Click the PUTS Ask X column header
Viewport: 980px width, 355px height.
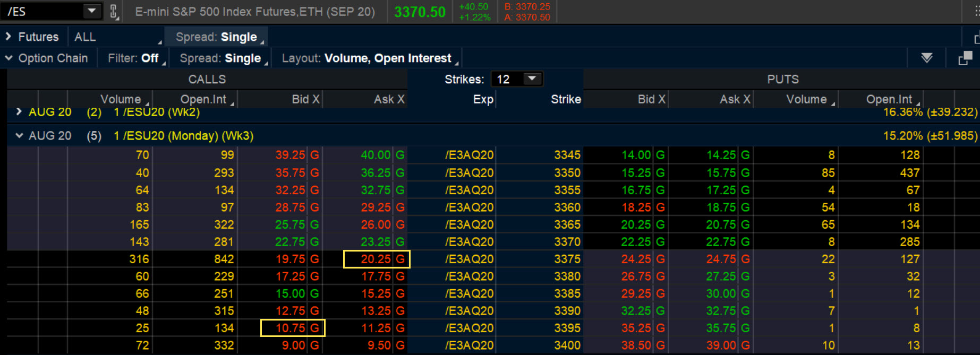pyautogui.click(x=735, y=99)
